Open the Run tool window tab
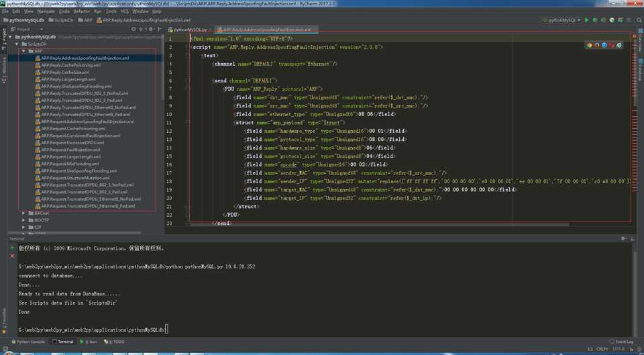 89,342
